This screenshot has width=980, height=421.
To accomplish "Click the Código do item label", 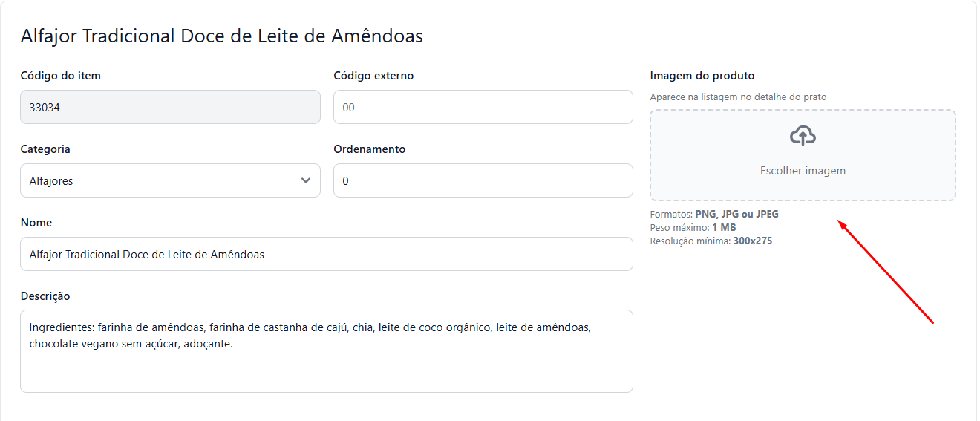I will pos(60,76).
